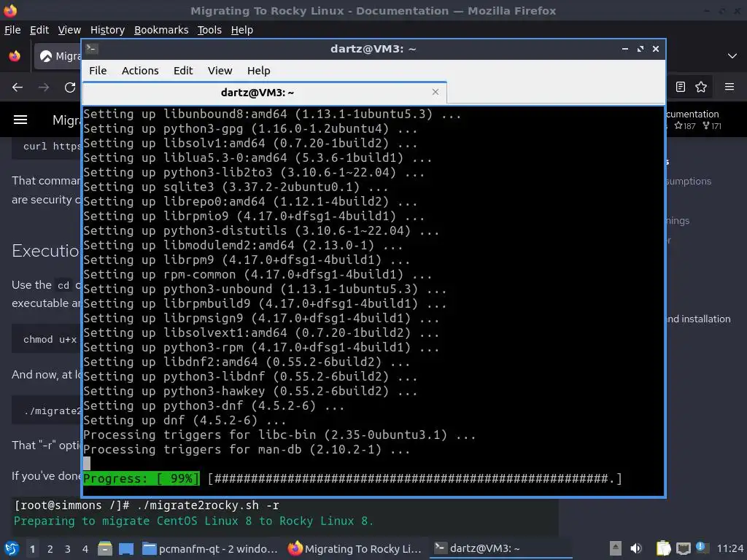Click Firefox back arrow button
747x560 pixels.
pos(18,87)
